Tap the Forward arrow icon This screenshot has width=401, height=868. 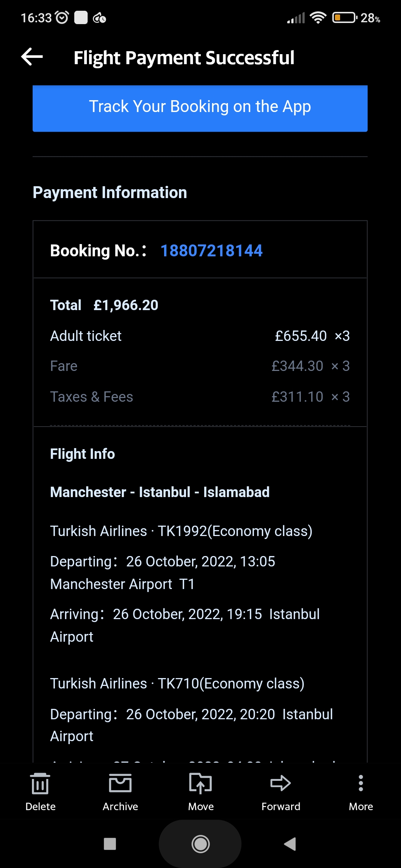tap(281, 783)
